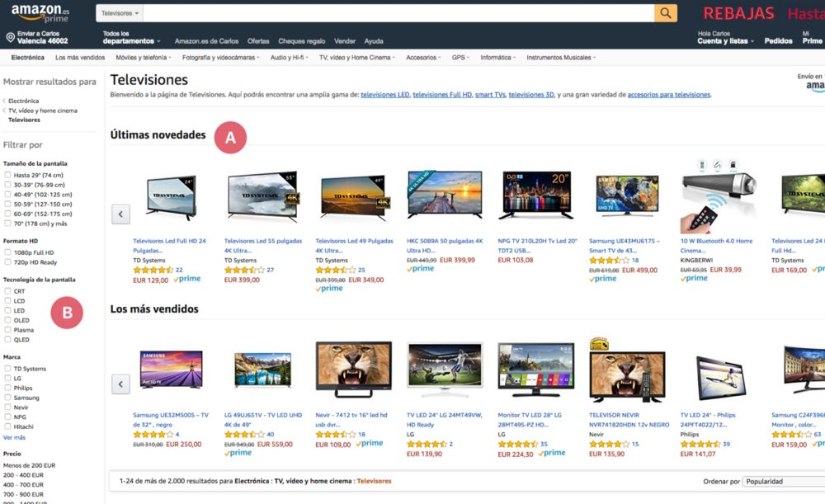
Task: Open KINGBERWI Bluetooth soundbar image
Action: coord(719,195)
